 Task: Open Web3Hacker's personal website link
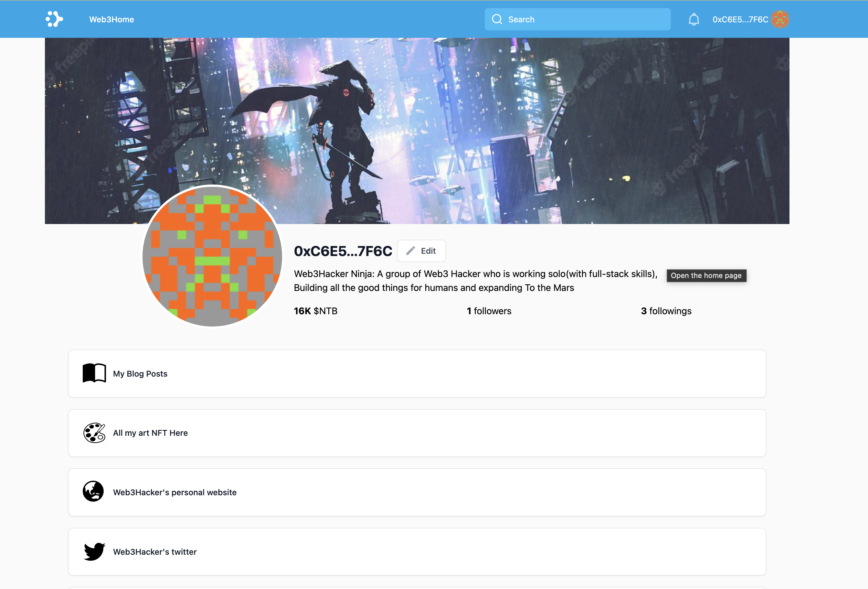click(x=175, y=492)
